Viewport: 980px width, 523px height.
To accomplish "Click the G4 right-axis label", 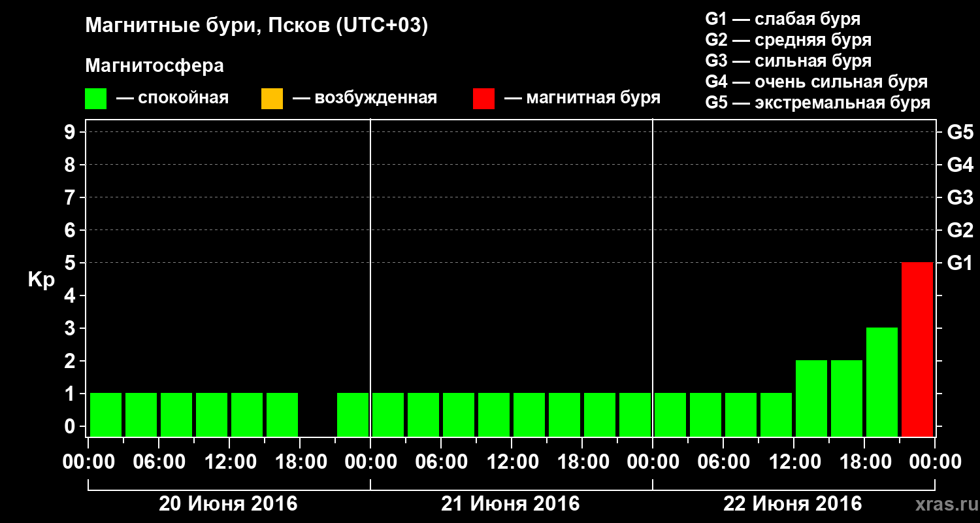I will click(960, 165).
